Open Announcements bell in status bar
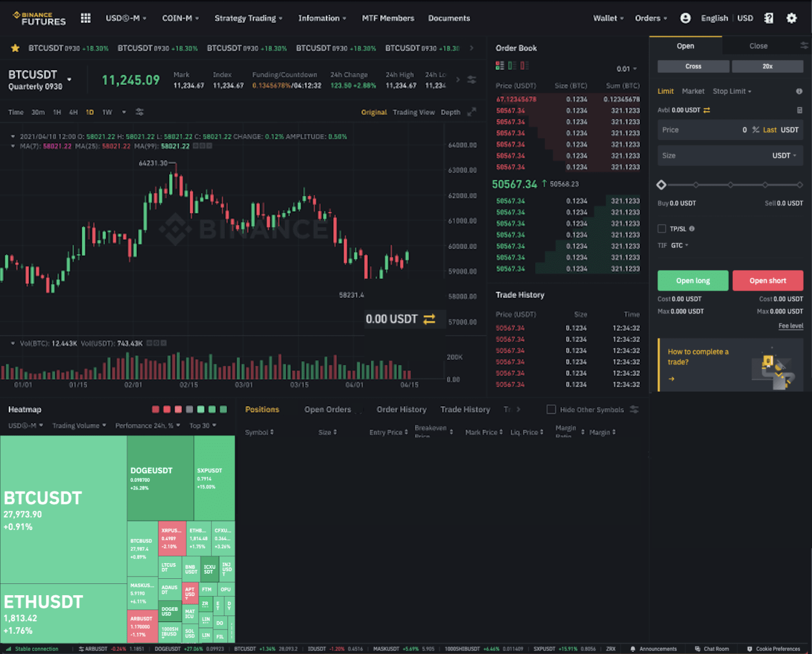The width and height of the screenshot is (812, 654). tap(654, 649)
